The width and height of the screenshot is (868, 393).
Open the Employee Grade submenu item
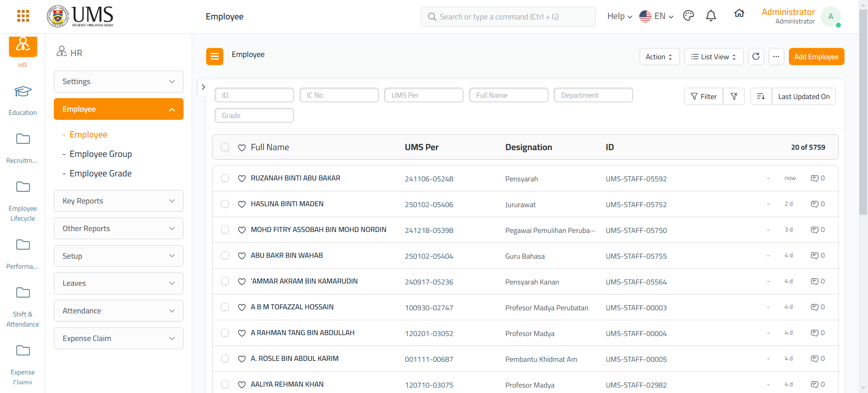pyautogui.click(x=100, y=174)
